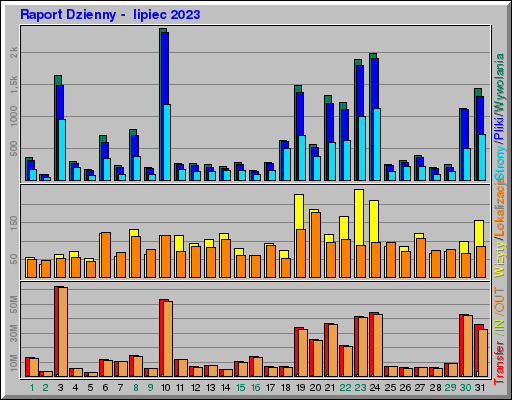Select day label 26 on the x-axis
Screen dimensions: 512x400
pos(405,388)
